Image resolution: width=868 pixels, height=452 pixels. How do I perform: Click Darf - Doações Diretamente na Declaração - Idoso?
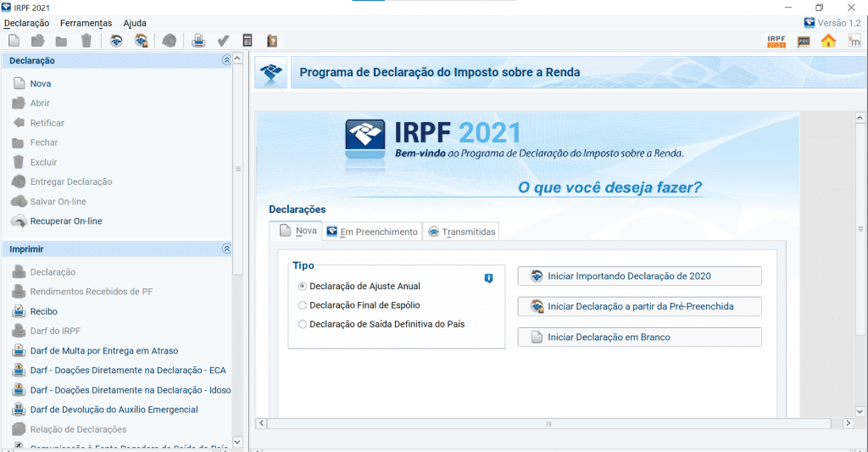(130, 390)
